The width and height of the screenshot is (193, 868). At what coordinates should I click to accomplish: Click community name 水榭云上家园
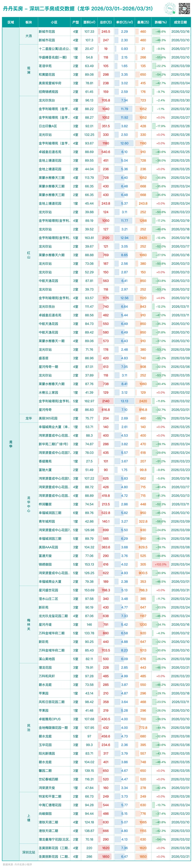click(48, 393)
